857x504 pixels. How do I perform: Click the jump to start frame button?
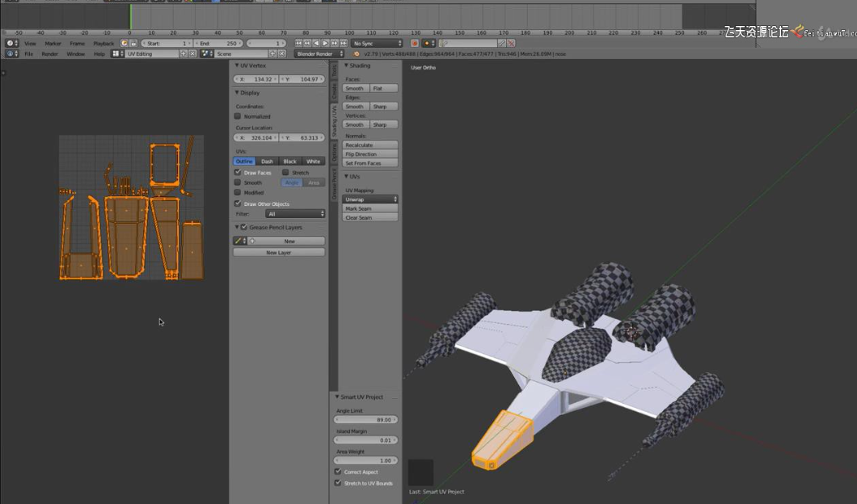pyautogui.click(x=299, y=43)
